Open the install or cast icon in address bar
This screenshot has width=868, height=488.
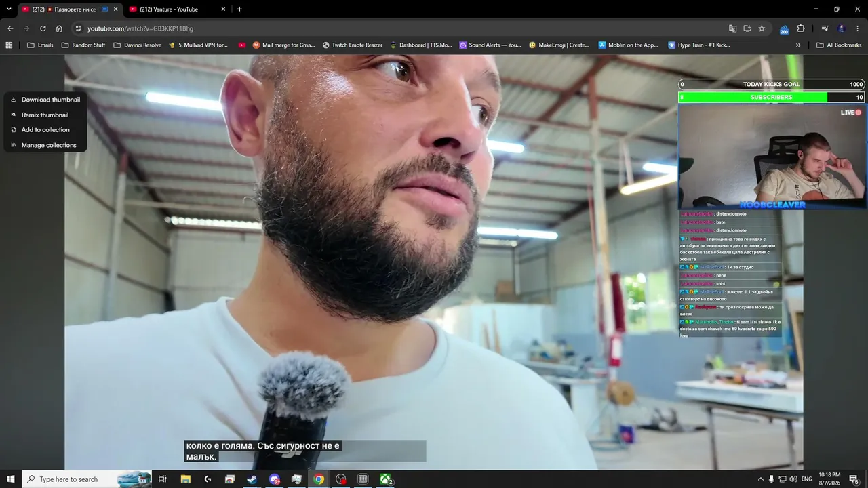(x=747, y=28)
